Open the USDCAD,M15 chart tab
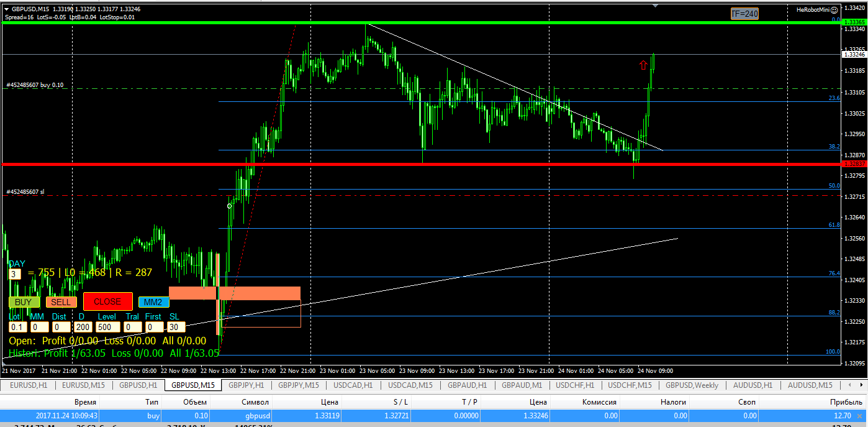 pos(409,385)
